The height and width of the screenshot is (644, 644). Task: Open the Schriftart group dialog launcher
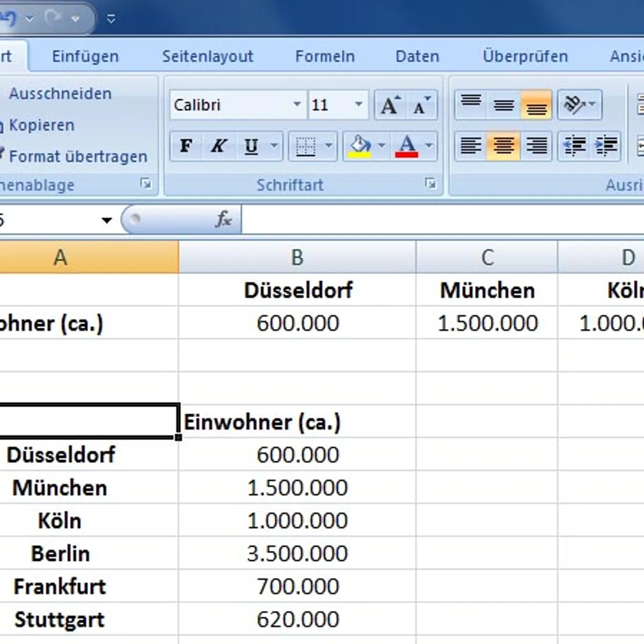point(430,184)
